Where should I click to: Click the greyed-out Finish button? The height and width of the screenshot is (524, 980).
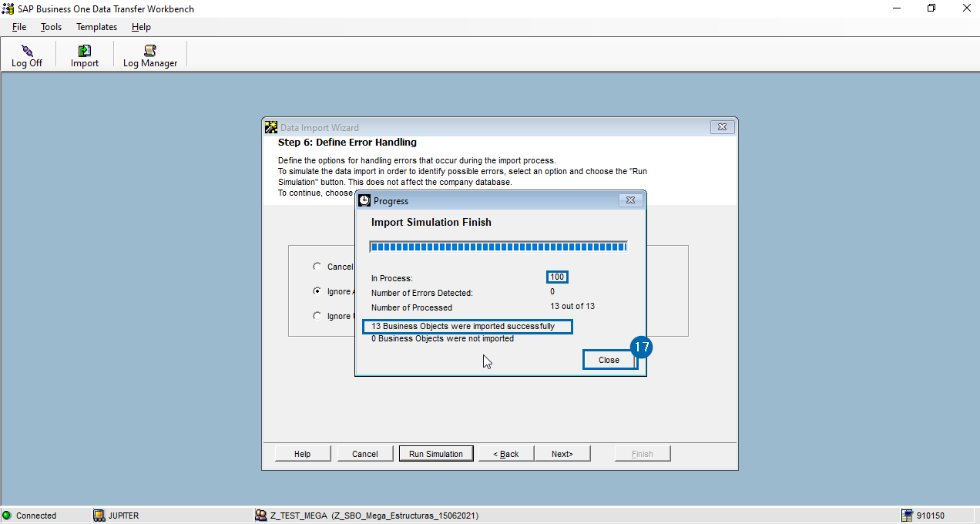coord(643,454)
